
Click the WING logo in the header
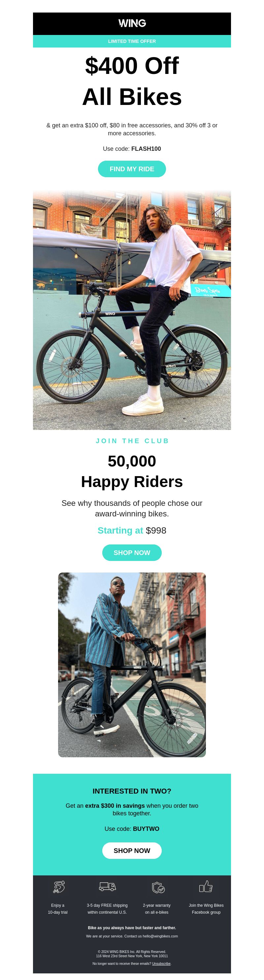pyautogui.click(x=132, y=23)
